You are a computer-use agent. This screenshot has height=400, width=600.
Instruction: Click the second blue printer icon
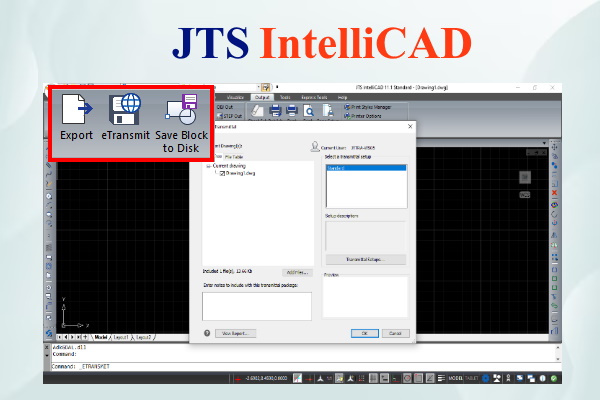[x=292, y=111]
